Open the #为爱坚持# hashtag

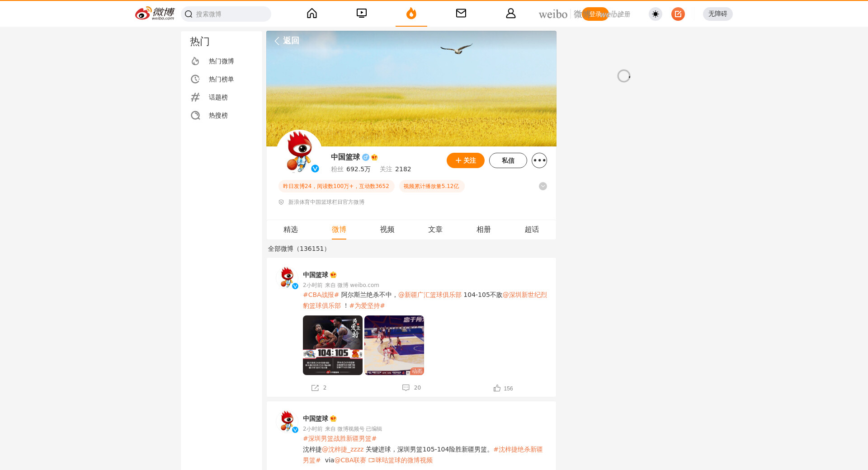pyautogui.click(x=367, y=305)
